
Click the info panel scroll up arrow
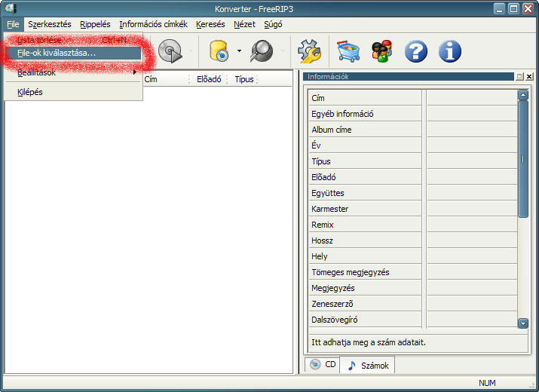[x=523, y=95]
